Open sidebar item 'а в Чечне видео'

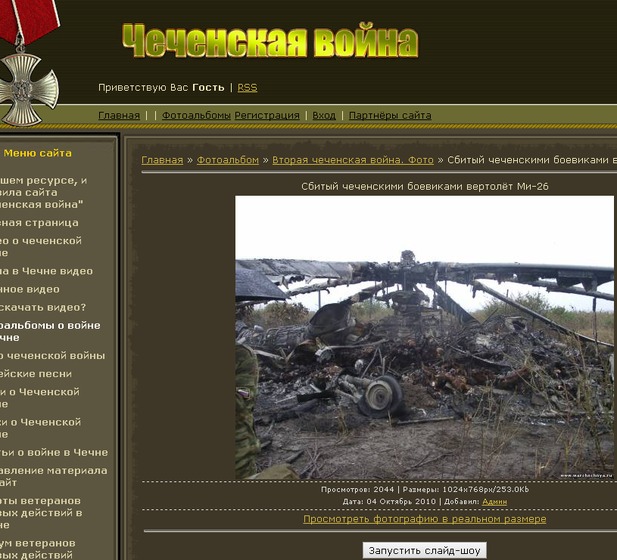point(46,271)
